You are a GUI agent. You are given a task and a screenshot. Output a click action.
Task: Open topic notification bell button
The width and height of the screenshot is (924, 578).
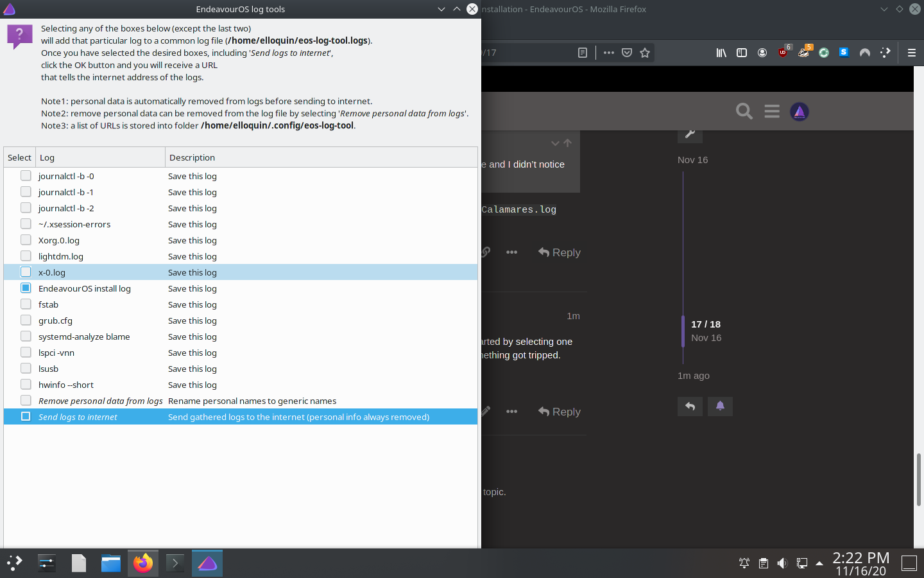click(x=720, y=406)
